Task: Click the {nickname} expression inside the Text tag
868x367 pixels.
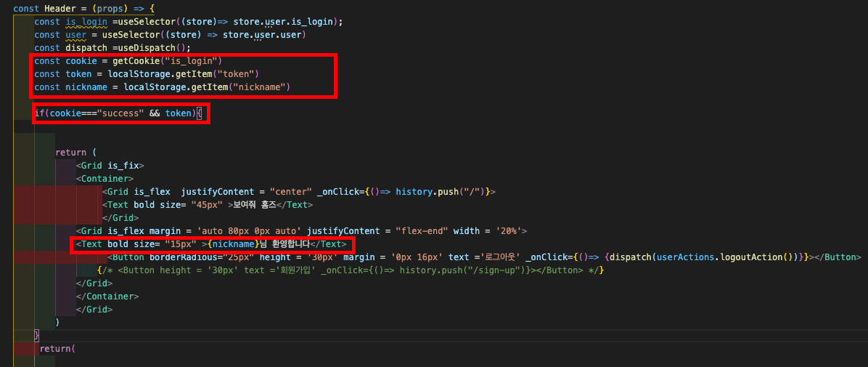Action: point(234,244)
